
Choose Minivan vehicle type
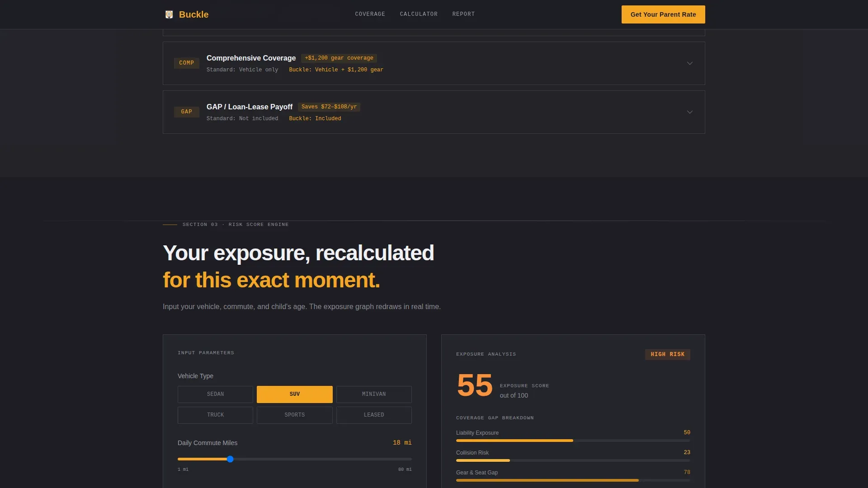point(374,394)
